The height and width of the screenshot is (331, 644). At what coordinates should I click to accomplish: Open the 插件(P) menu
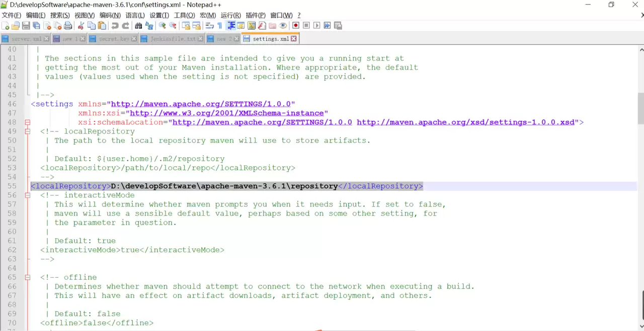click(x=256, y=16)
